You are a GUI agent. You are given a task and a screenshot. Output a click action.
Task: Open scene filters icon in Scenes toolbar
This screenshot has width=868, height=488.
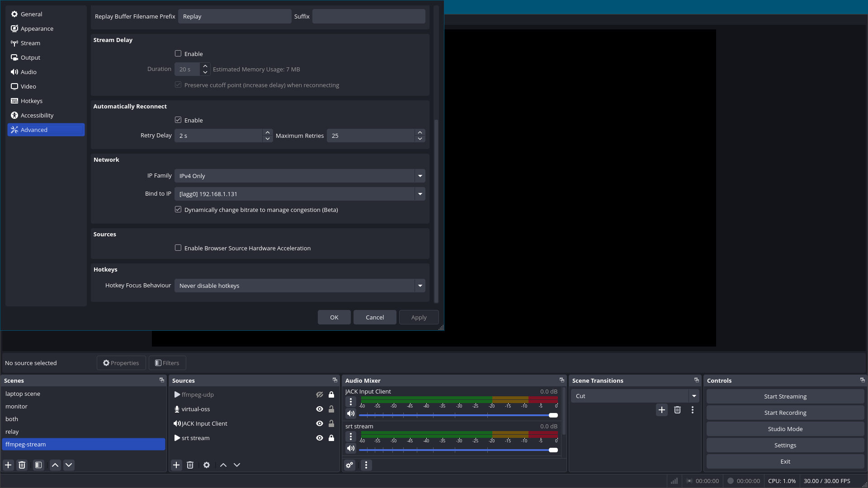tap(38, 465)
